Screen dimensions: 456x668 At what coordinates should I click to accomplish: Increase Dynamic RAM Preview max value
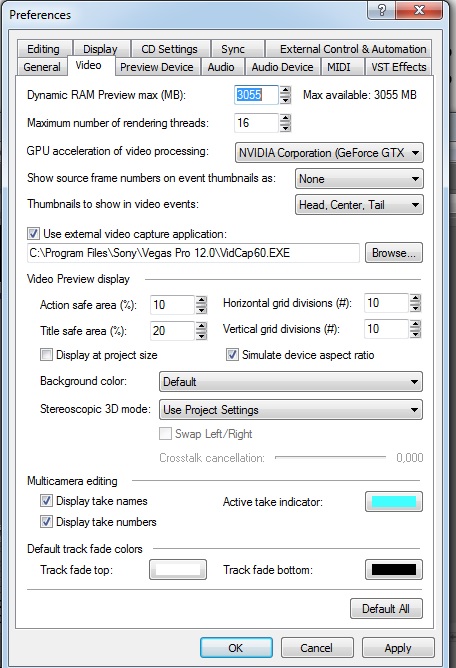click(286, 90)
